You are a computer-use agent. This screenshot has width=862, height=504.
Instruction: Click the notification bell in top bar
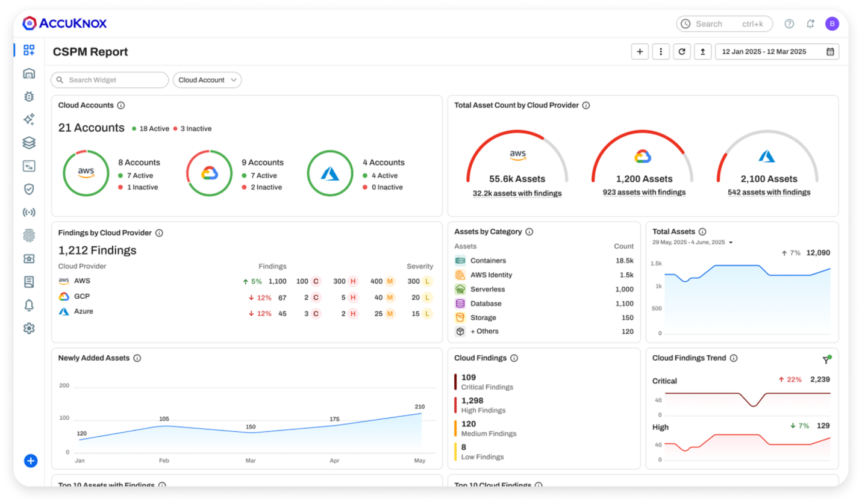(810, 24)
